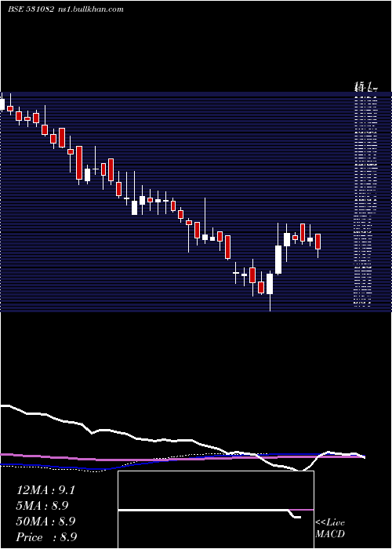Click inside the MACD inset chart box
The height and width of the screenshot is (549, 392).
click(216, 510)
